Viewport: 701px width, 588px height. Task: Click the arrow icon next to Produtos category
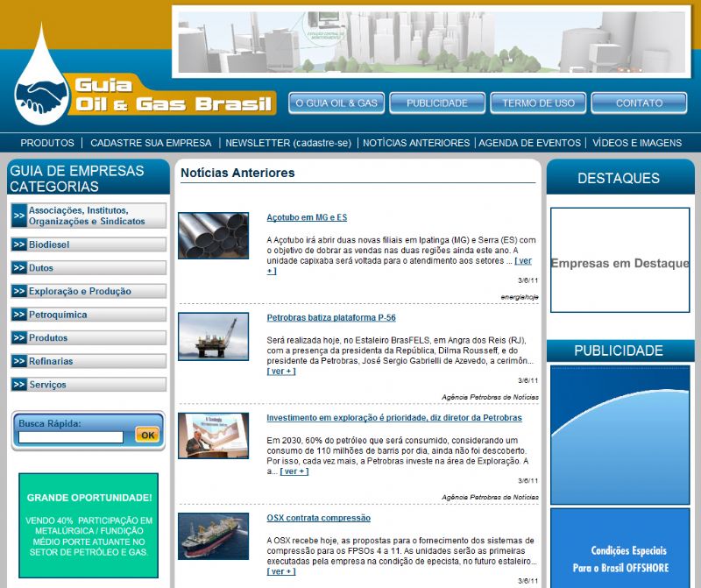(19, 337)
